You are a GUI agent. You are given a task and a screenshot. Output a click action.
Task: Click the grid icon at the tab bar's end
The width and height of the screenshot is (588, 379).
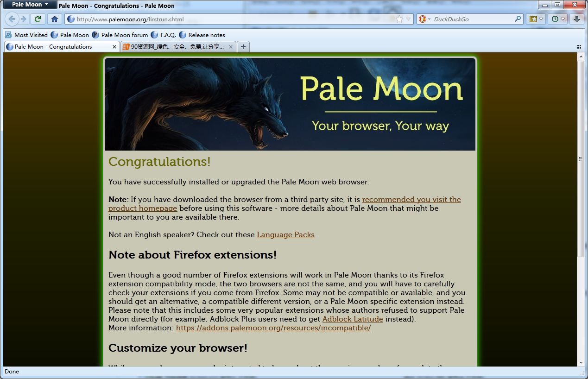click(579, 47)
